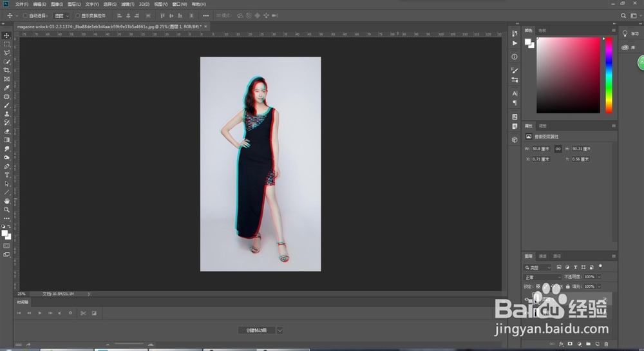
Task: Select the Zoom tool in toolbar
Action: tap(6, 210)
